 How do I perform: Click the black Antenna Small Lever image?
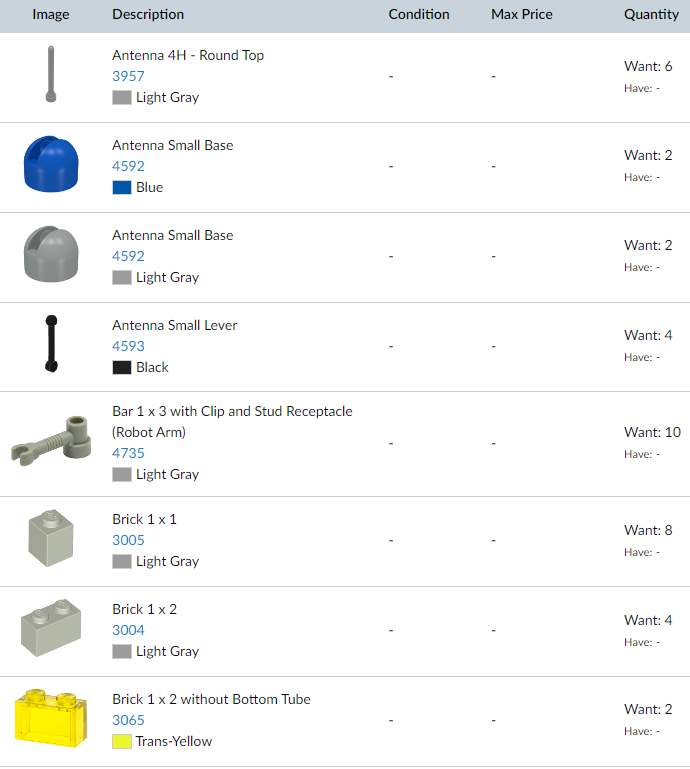(50, 345)
